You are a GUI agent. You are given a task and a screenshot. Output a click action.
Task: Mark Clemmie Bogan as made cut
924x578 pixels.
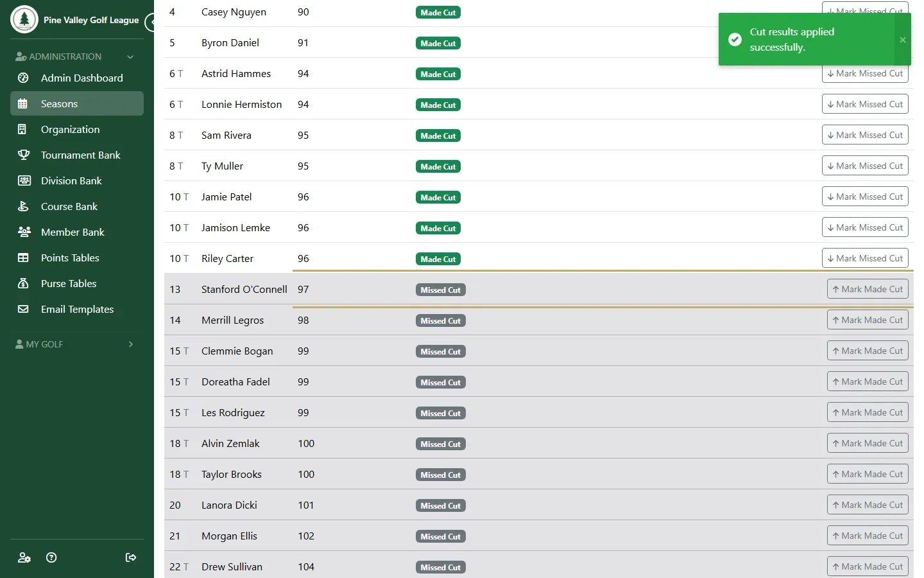[868, 351]
